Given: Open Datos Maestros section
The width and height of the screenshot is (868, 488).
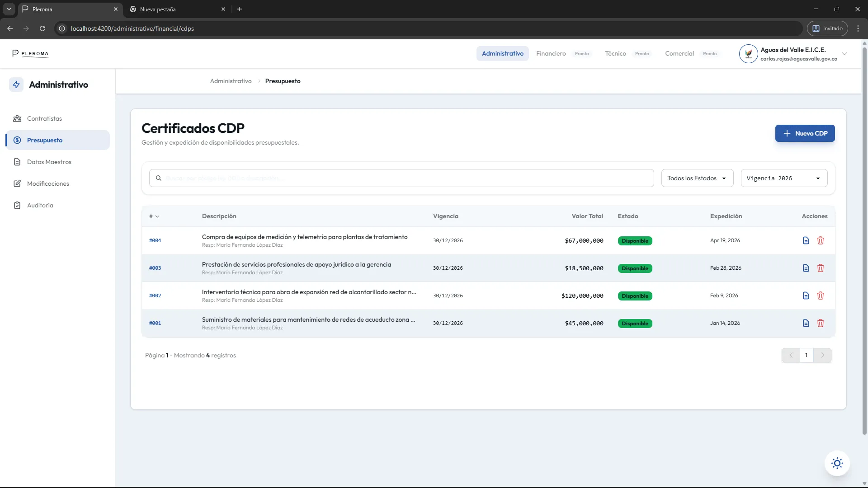Looking at the screenshot, I should click(49, 162).
